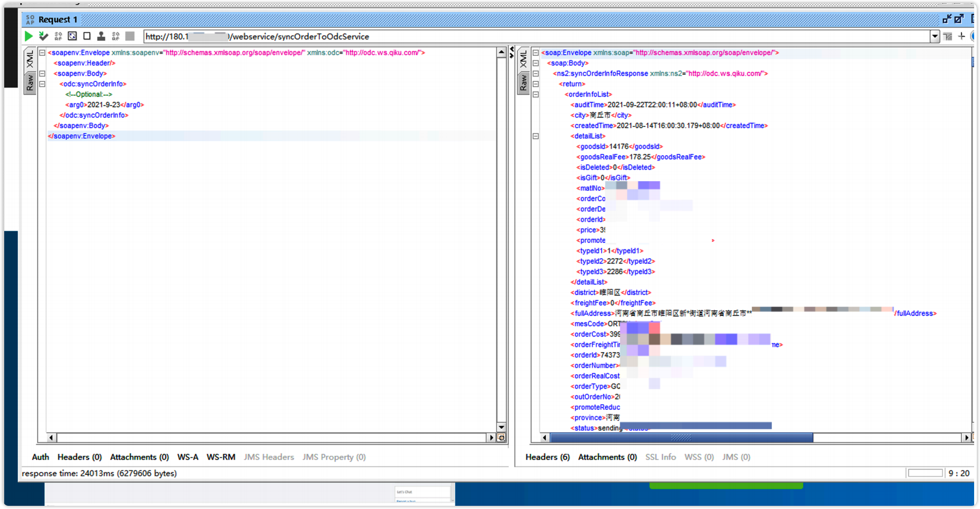Click the endpoint URL input field
Screen dimensions: 980x509
coord(536,37)
